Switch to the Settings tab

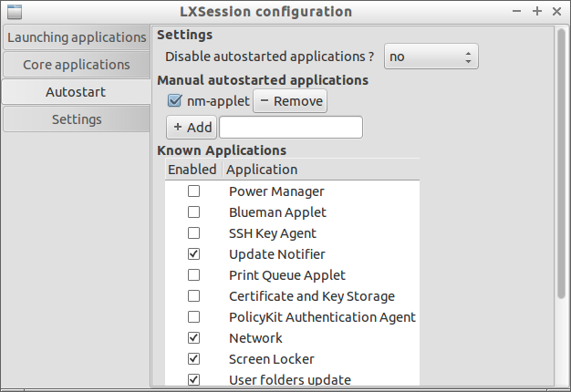[x=77, y=119]
